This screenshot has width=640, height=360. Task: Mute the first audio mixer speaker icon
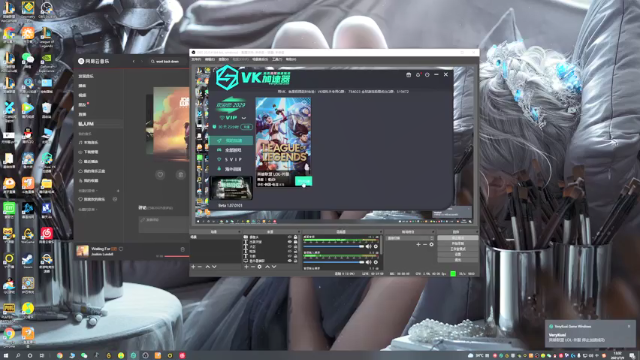(369, 247)
